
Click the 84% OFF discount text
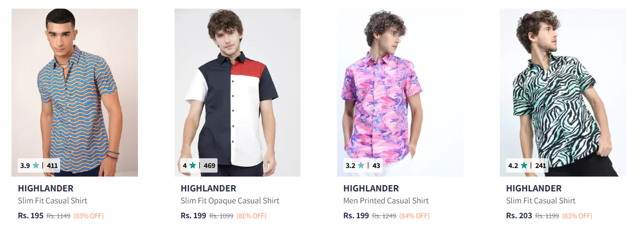(x=414, y=216)
